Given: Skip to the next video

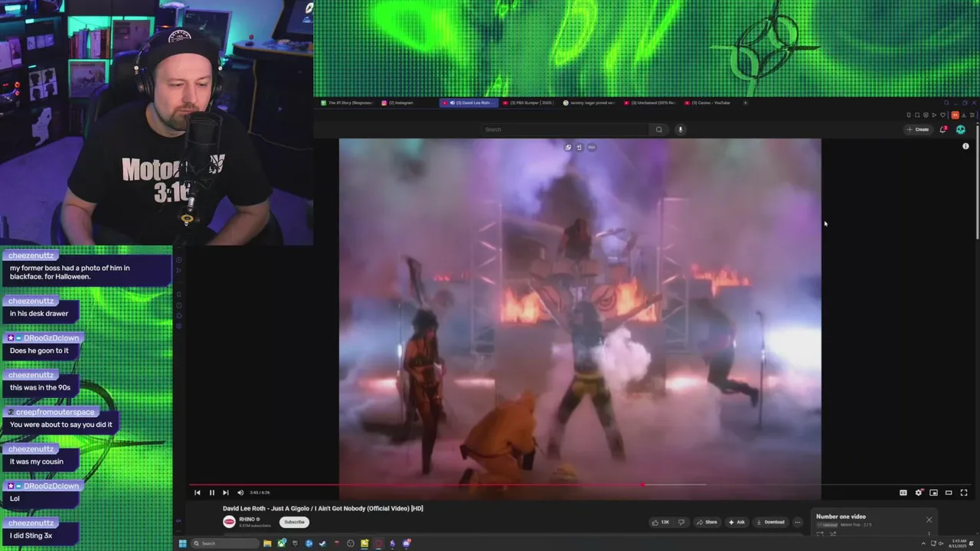Looking at the screenshot, I should pyautogui.click(x=225, y=493).
